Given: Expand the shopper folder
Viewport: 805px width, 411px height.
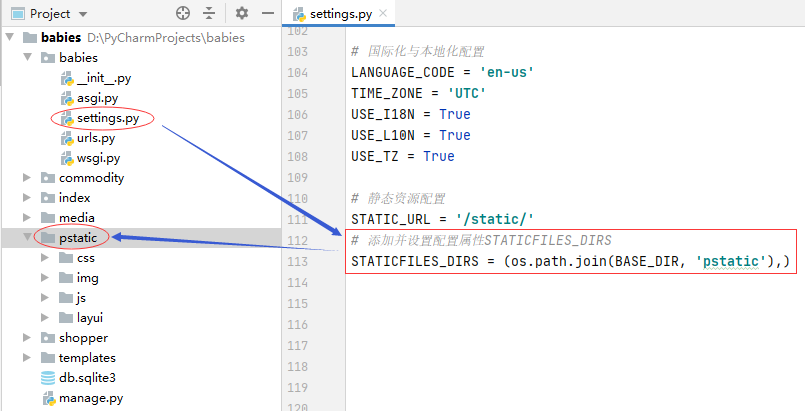Looking at the screenshot, I should click(27, 338).
